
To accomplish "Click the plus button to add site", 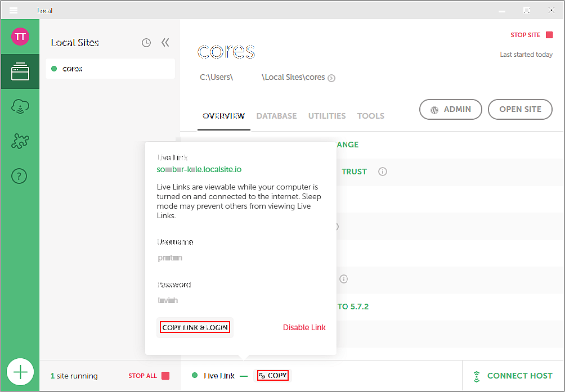I will coord(20,372).
